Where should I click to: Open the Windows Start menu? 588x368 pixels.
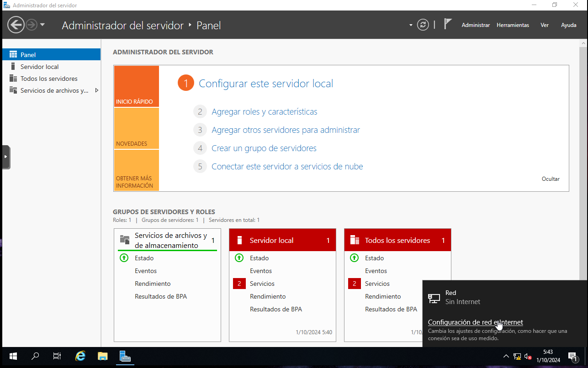click(13, 356)
